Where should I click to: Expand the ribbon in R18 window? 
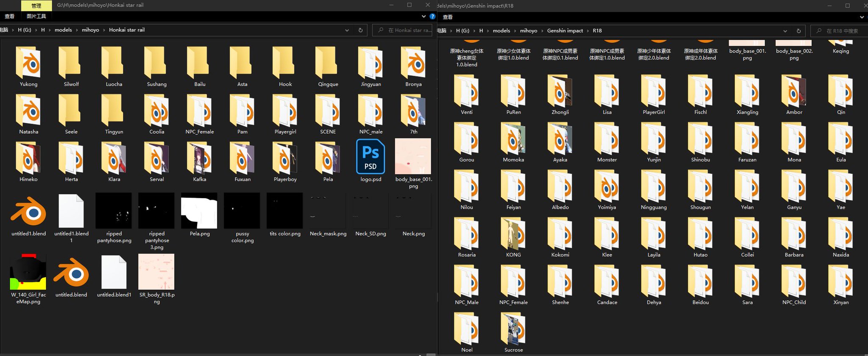[862, 17]
